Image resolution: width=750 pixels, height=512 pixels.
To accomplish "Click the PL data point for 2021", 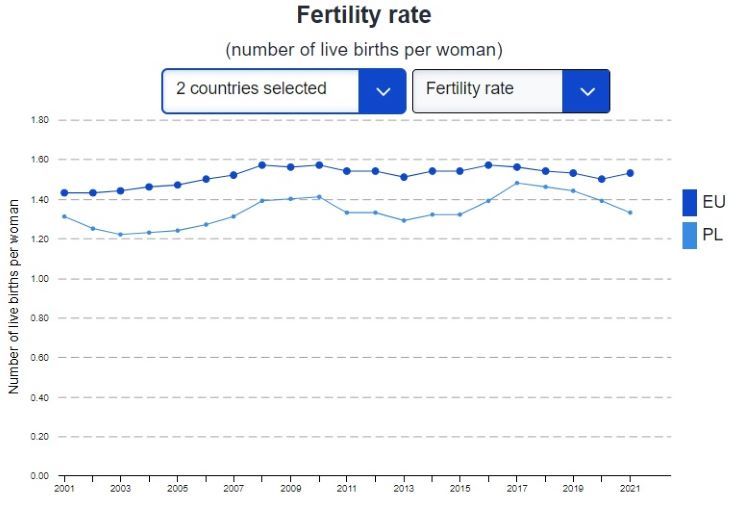I will pyautogui.click(x=630, y=212).
